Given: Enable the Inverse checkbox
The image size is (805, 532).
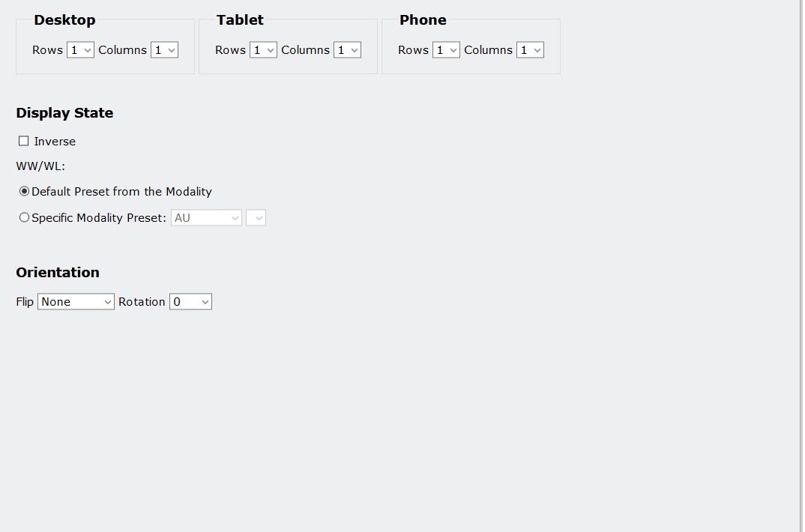Looking at the screenshot, I should (24, 142).
